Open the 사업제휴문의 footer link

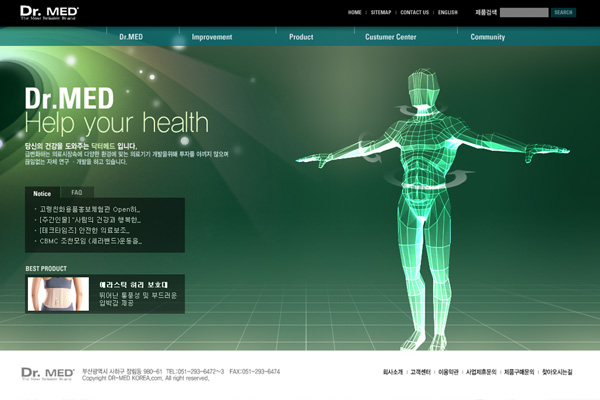click(481, 372)
